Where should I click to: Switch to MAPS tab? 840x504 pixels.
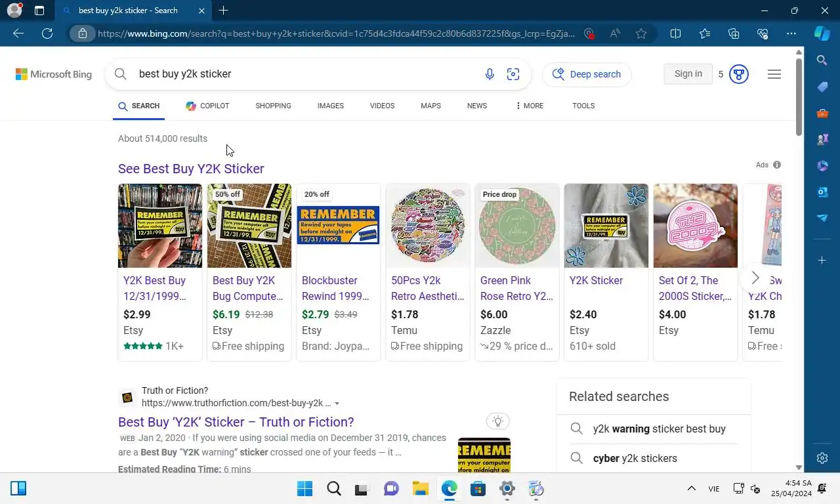point(430,106)
